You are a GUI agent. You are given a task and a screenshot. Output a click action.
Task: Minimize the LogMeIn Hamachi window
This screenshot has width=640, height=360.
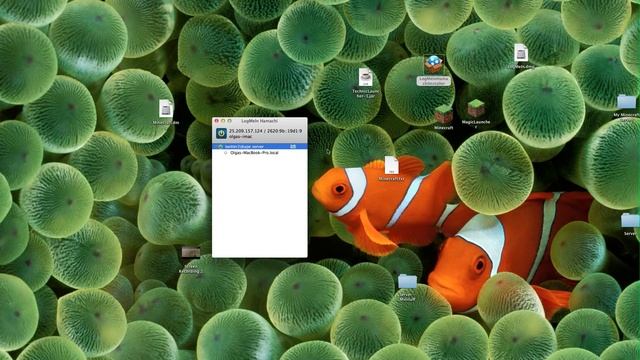tap(223, 121)
